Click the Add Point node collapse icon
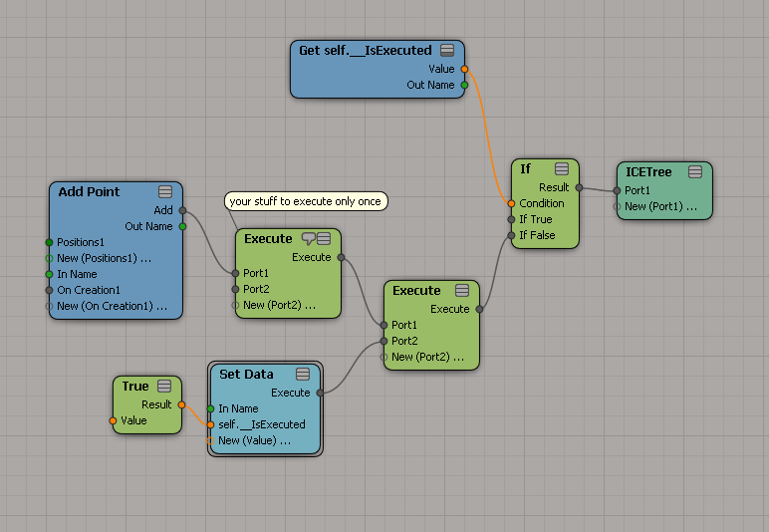Viewport: 769px width, 532px height. click(x=165, y=191)
